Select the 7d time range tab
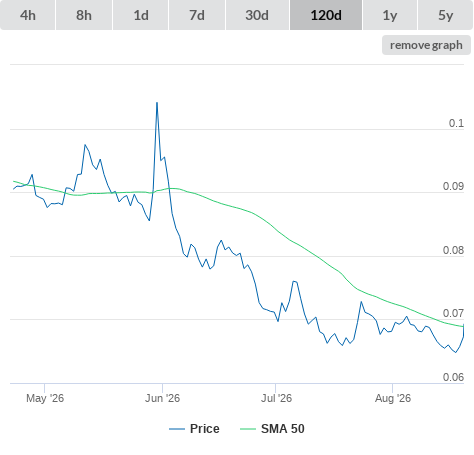Image resolution: width=474 pixels, height=455 pixels. click(x=197, y=15)
